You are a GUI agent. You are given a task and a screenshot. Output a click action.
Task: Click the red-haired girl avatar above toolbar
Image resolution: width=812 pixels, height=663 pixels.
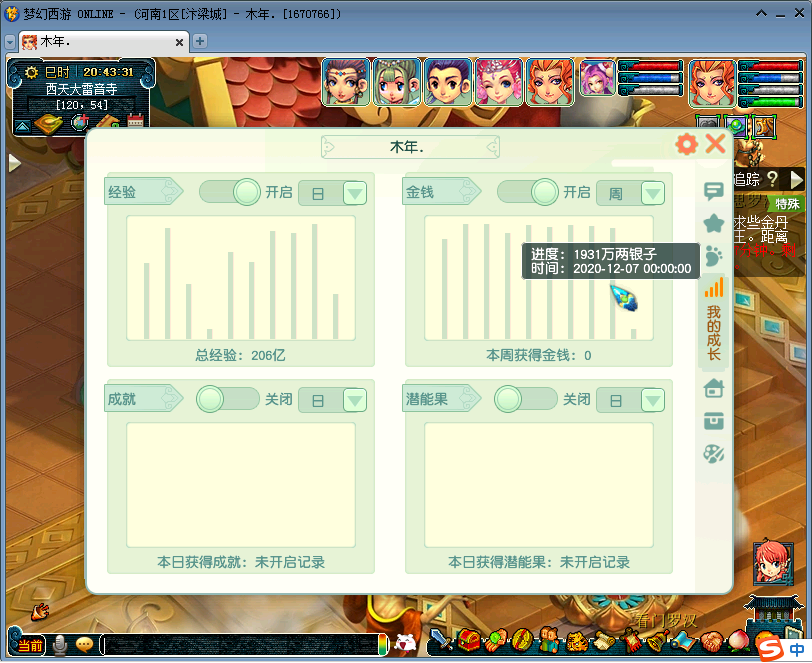click(x=773, y=564)
